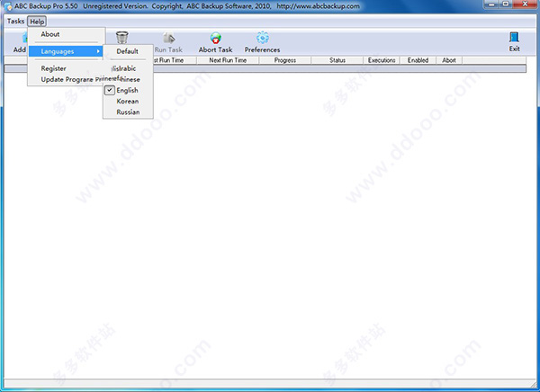Sort by Enabled column header
This screenshot has width=540, height=392.
click(x=418, y=60)
